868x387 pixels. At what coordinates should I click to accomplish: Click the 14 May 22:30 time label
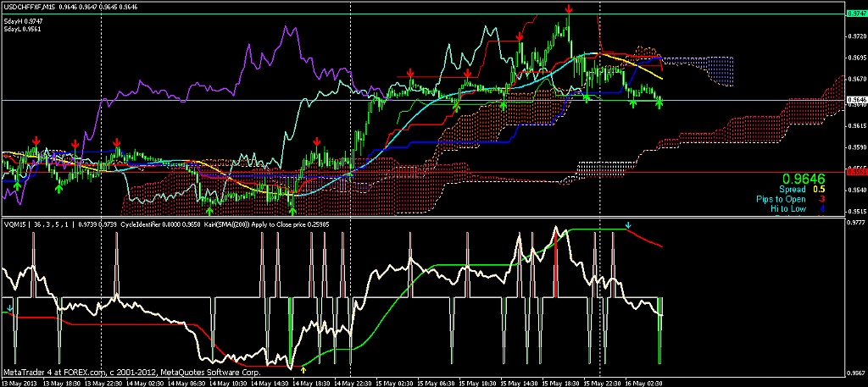[352, 383]
